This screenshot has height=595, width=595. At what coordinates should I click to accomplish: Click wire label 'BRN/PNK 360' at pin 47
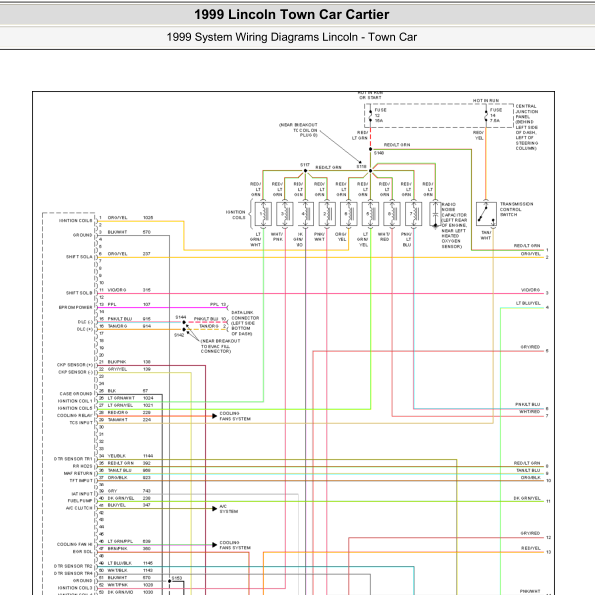129,549
